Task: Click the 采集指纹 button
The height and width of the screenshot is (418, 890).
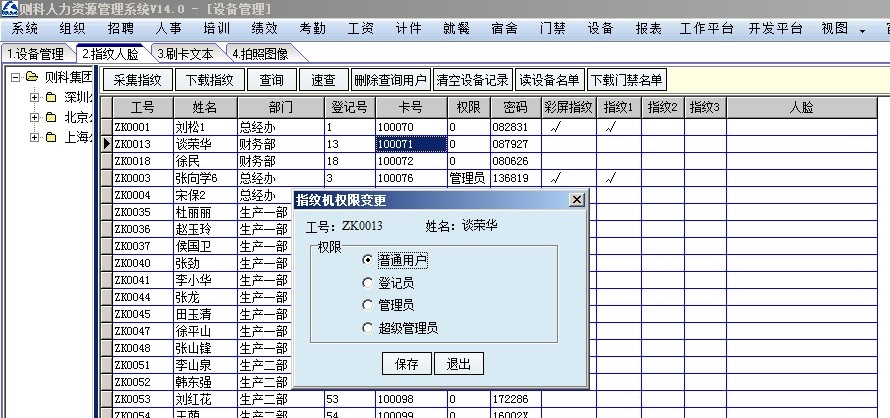Action: pyautogui.click(x=137, y=80)
